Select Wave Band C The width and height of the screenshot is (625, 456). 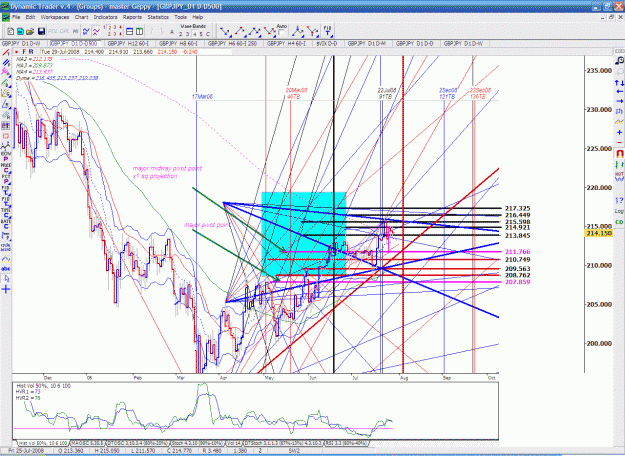(x=207, y=34)
